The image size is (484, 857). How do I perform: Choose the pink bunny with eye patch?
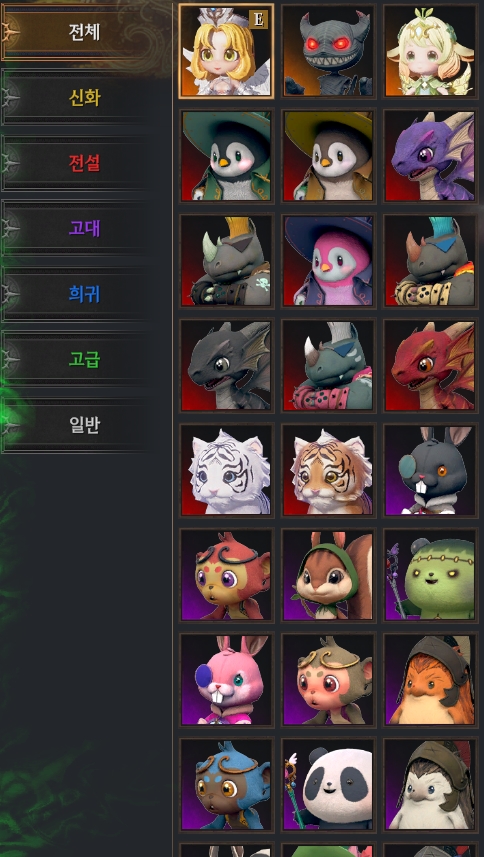[226, 680]
